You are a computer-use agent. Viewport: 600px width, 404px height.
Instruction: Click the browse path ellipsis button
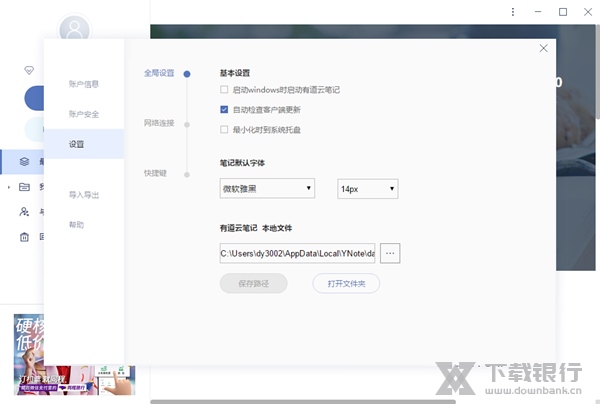tap(390, 254)
